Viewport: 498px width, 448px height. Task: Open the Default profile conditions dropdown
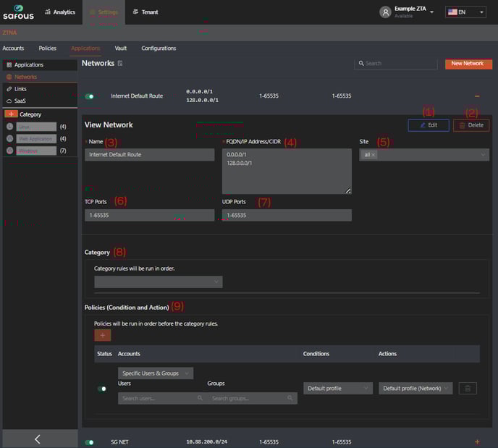338,389
